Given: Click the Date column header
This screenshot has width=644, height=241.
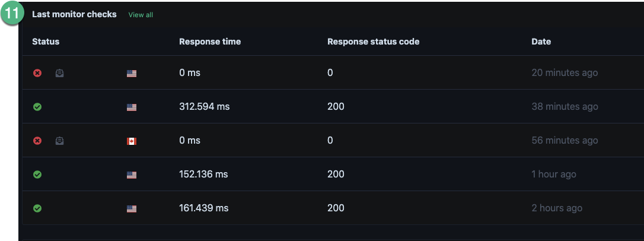Looking at the screenshot, I should tap(541, 42).
